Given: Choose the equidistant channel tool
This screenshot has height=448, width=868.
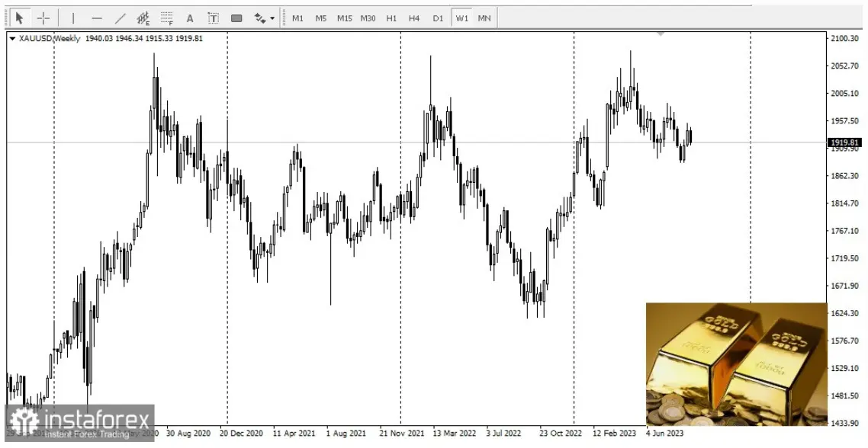Looking at the screenshot, I should coord(143,18).
